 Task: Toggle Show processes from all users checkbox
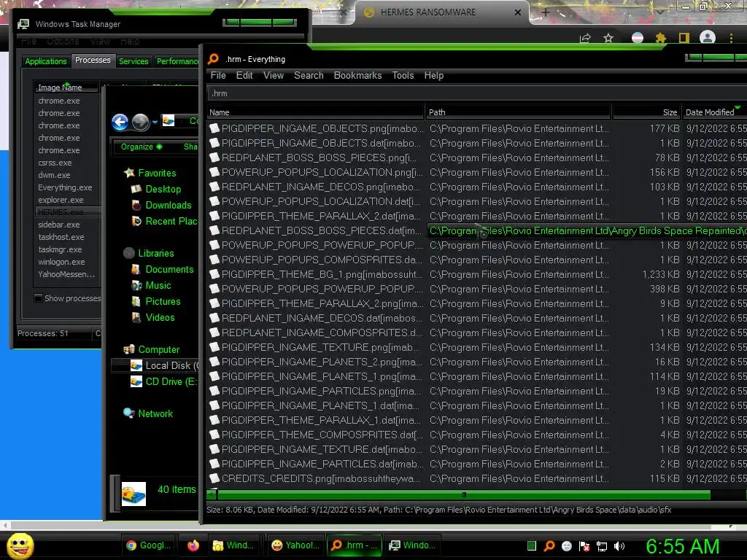tap(39, 298)
